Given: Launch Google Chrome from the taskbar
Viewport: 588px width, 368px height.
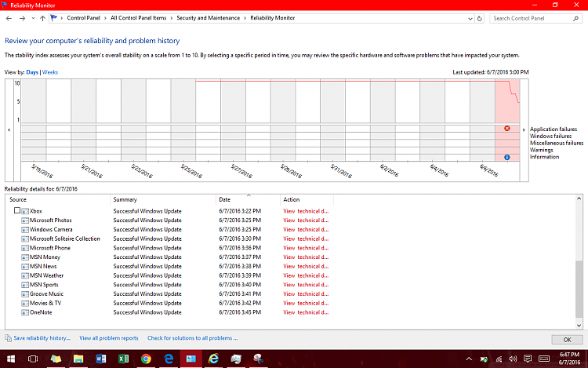Looking at the screenshot, I should (146, 359).
